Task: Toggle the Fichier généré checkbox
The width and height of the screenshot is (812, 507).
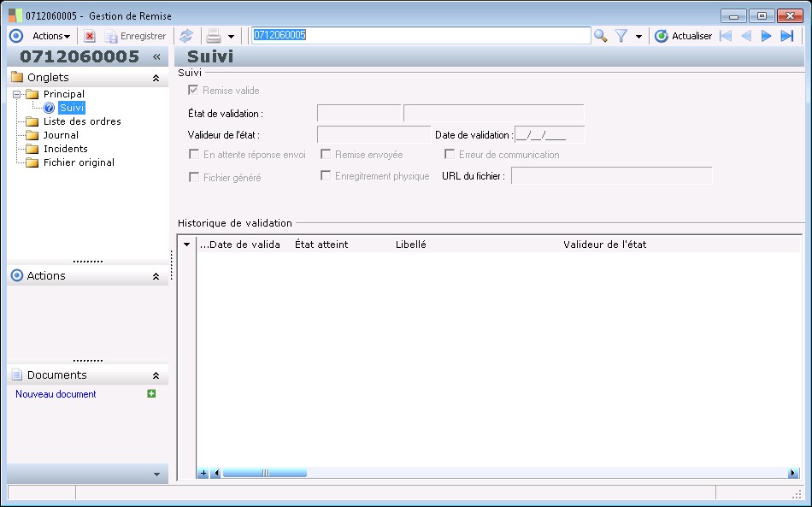Action: 194,177
